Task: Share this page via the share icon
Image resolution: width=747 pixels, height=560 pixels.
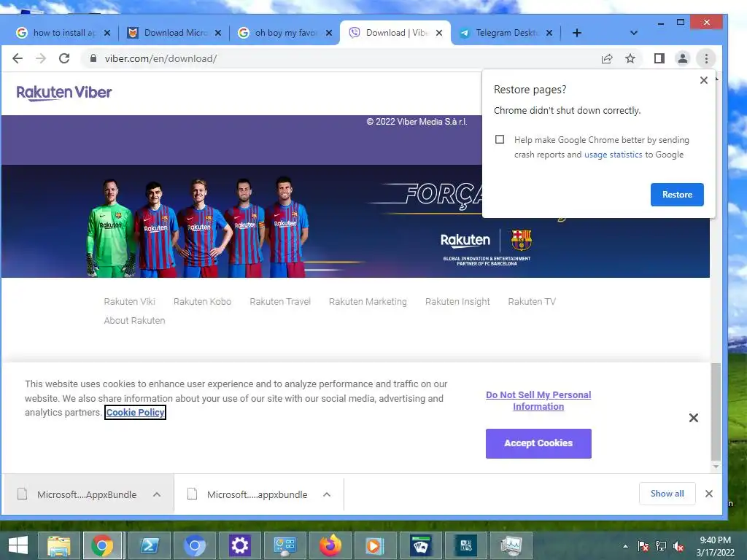Action: (607, 58)
